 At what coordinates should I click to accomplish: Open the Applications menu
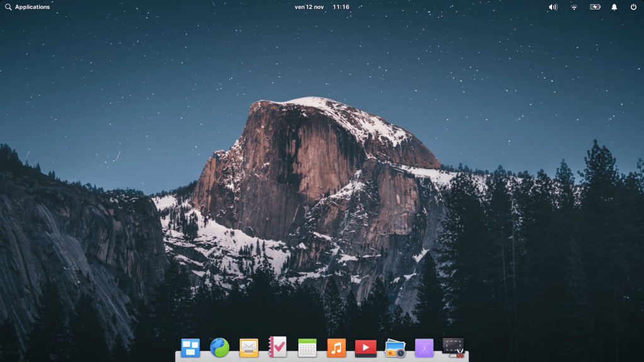point(32,7)
